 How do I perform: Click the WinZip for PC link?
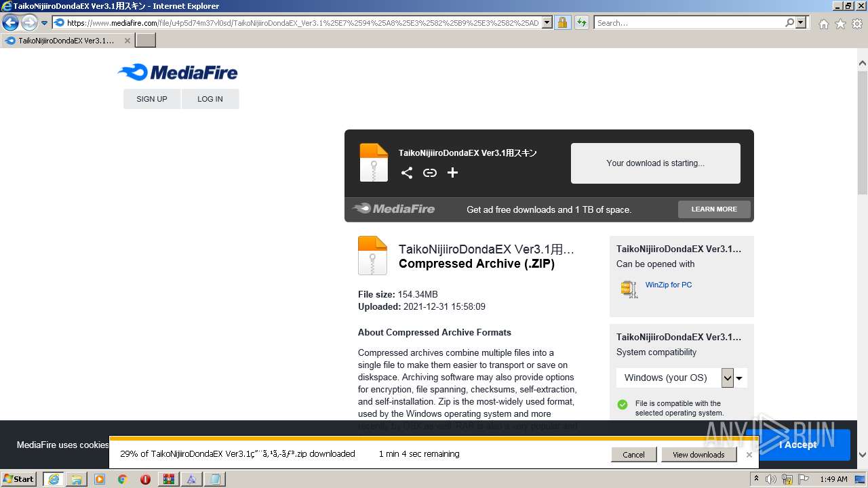coord(669,285)
